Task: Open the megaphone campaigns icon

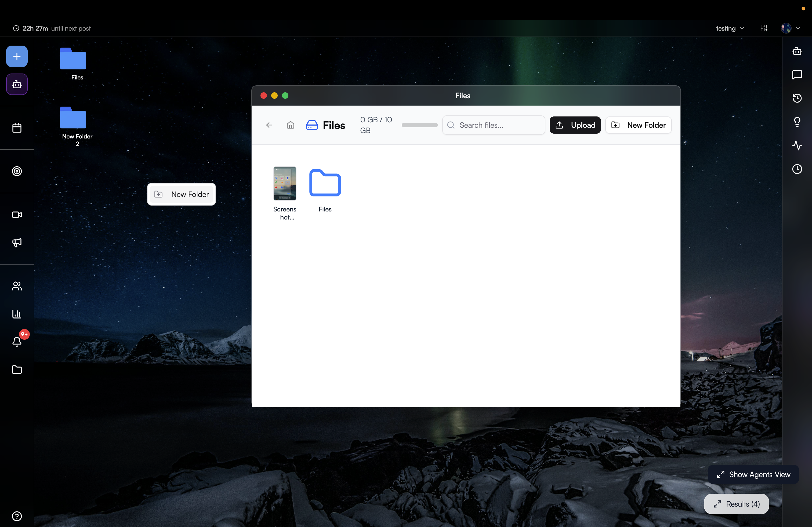Action: [x=17, y=242]
